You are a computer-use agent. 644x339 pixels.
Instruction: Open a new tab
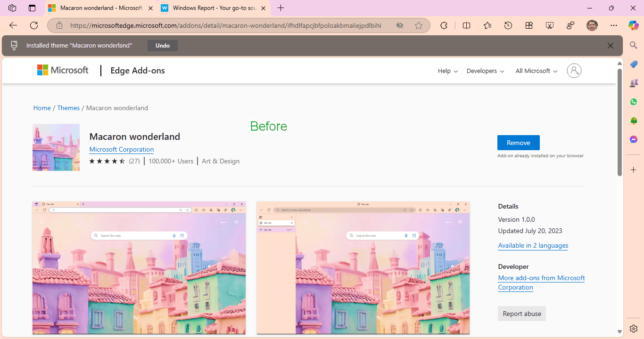tap(281, 8)
